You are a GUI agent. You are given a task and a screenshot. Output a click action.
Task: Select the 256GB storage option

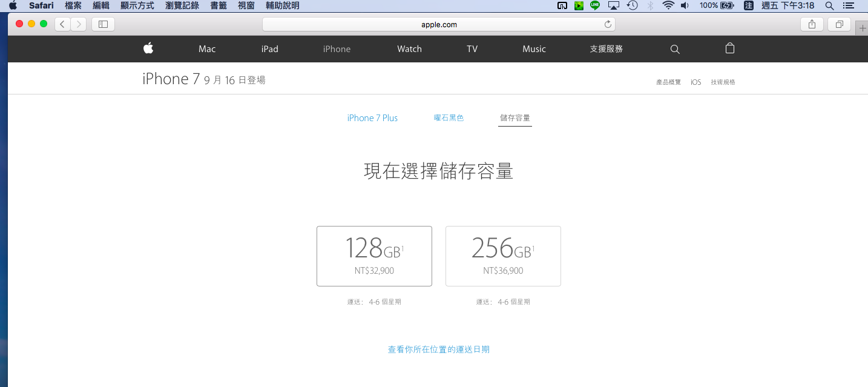[503, 256]
